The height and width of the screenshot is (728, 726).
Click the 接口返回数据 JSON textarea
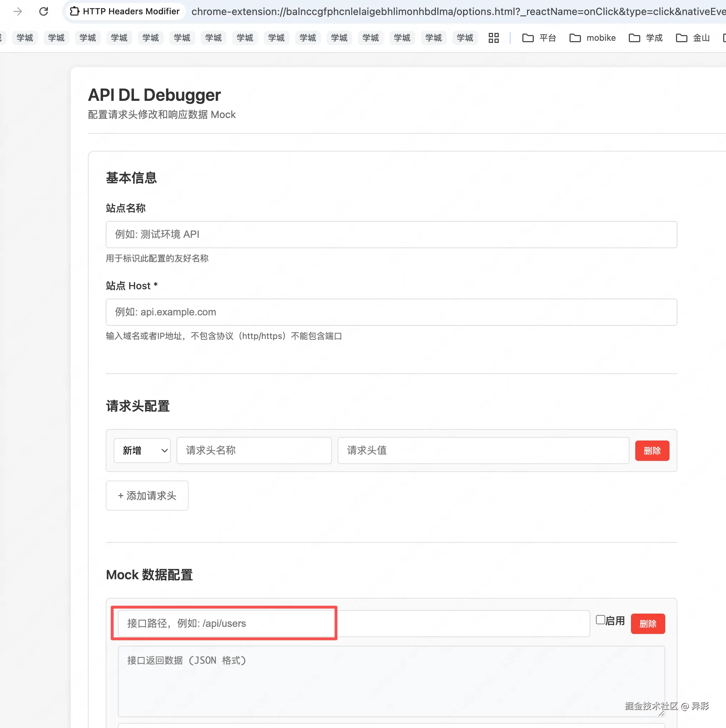391,681
